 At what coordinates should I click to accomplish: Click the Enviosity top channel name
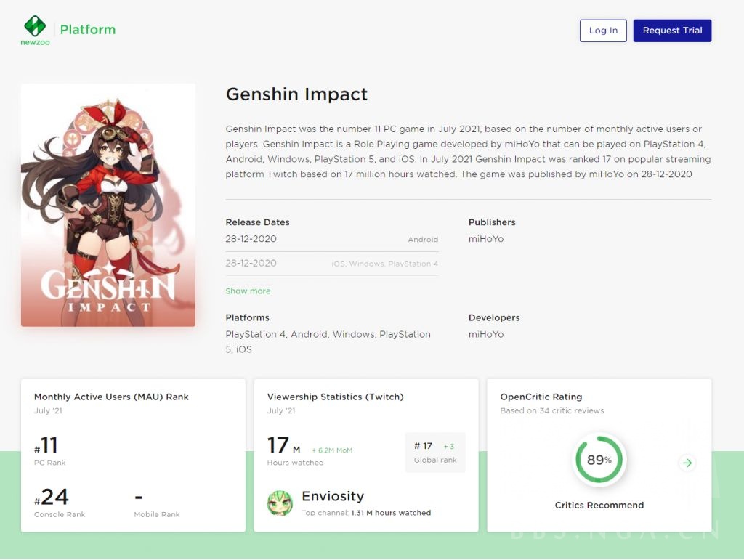[x=333, y=496]
